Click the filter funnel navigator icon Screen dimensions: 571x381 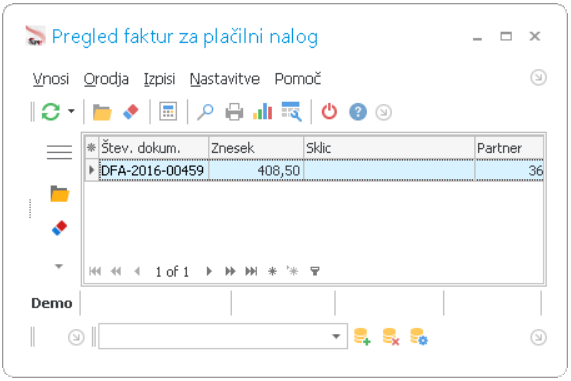tap(315, 271)
